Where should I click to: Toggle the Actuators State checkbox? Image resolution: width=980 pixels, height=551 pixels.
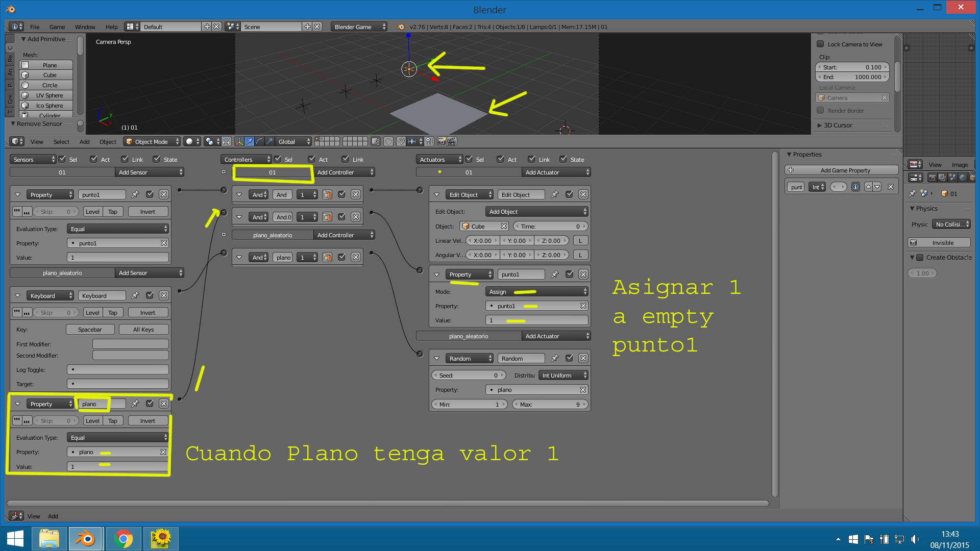tap(563, 159)
